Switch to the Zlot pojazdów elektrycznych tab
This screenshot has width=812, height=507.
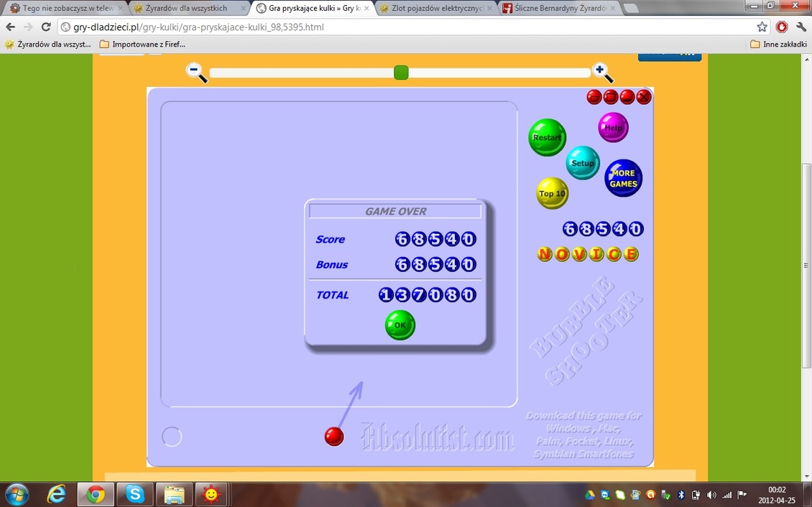[435, 9]
